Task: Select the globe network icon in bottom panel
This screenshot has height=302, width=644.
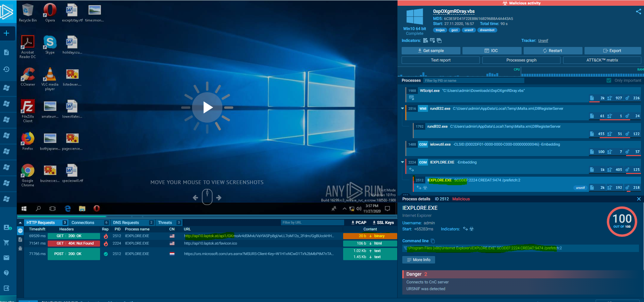Action: tap(20, 231)
